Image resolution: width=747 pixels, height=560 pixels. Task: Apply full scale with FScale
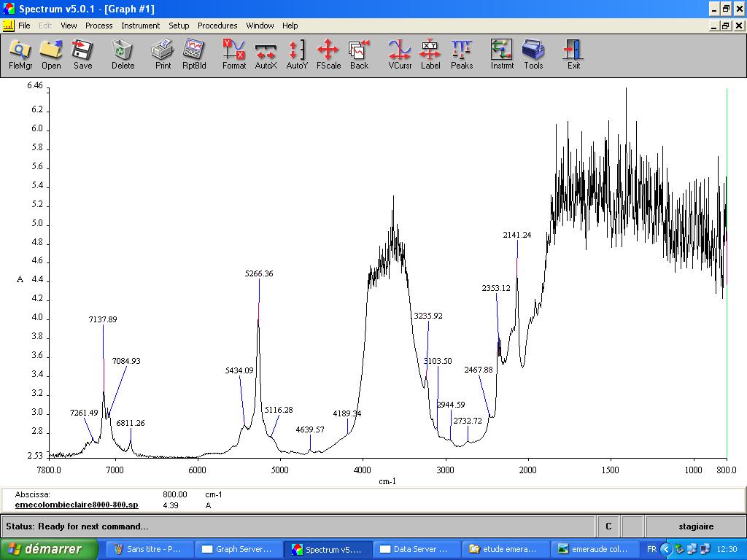(328, 55)
